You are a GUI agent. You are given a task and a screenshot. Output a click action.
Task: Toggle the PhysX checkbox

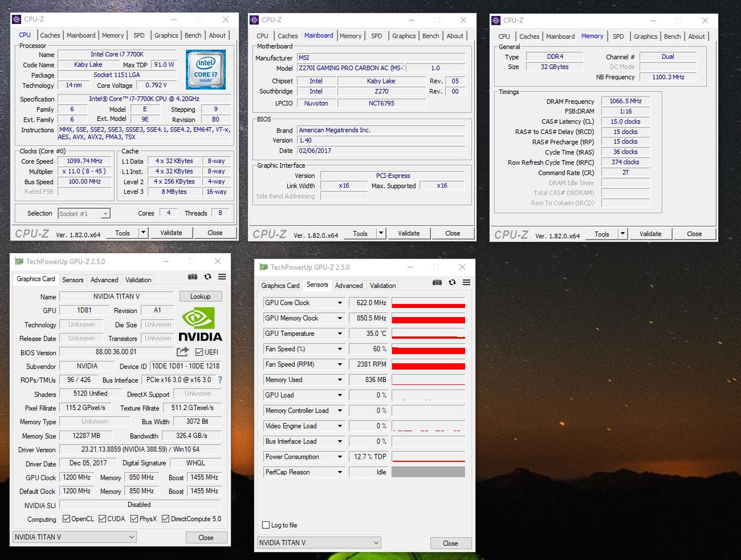tap(134, 519)
